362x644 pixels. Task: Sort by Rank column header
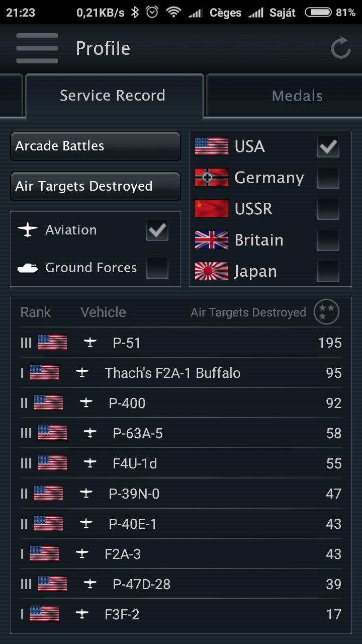pyautogui.click(x=35, y=312)
